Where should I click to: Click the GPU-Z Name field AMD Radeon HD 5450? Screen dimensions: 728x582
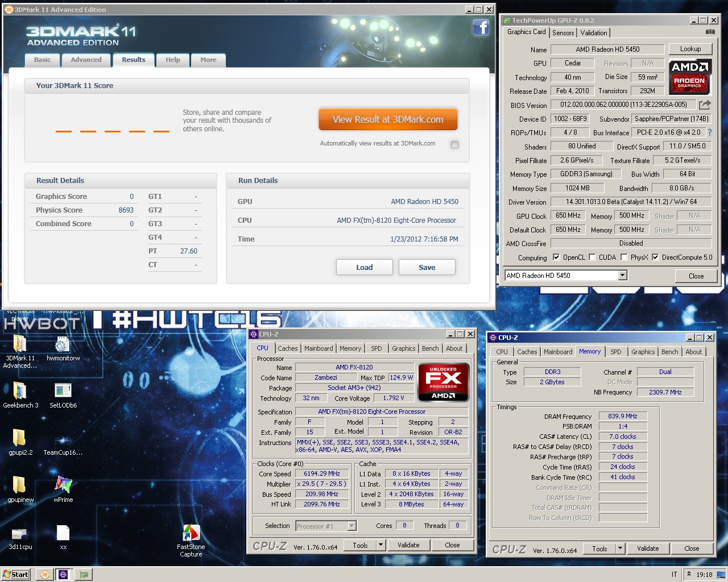607,49
